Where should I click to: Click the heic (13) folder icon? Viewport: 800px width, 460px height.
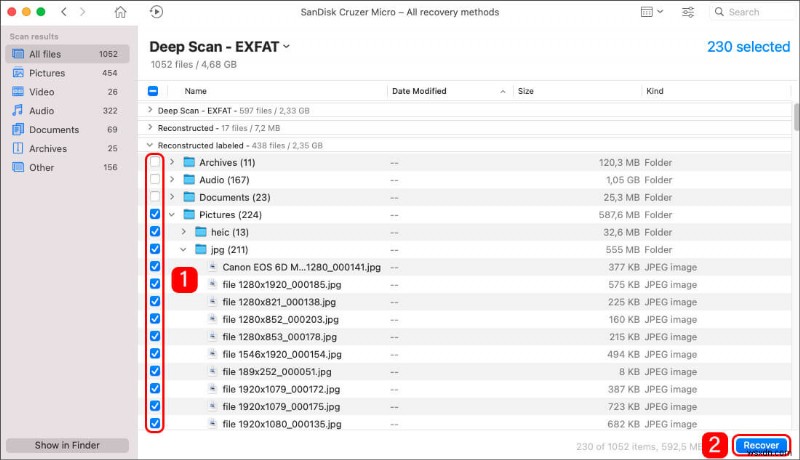pyautogui.click(x=201, y=232)
